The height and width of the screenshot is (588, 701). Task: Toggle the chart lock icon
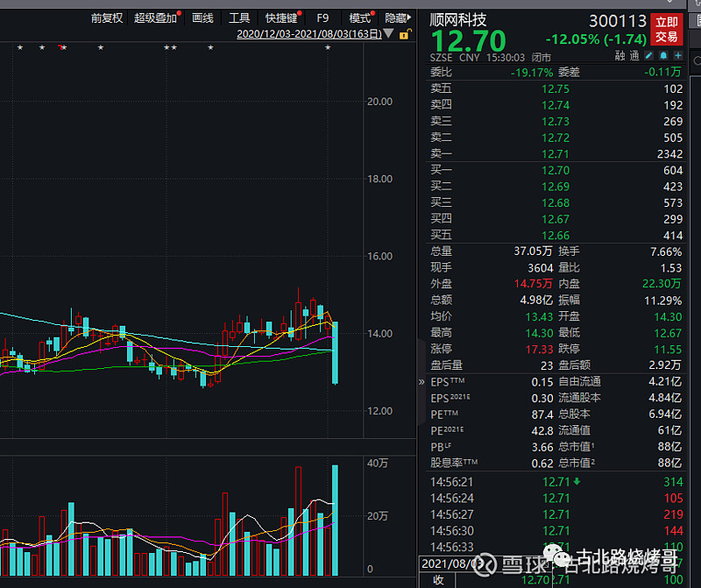(405, 34)
